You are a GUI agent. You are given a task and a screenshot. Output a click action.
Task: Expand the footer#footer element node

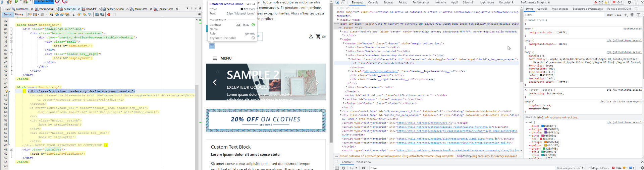pyautogui.click(x=343, y=103)
